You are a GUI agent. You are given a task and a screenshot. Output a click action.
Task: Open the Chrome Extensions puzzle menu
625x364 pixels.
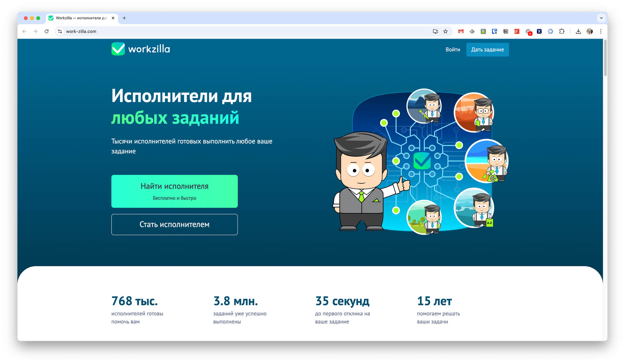pos(562,31)
